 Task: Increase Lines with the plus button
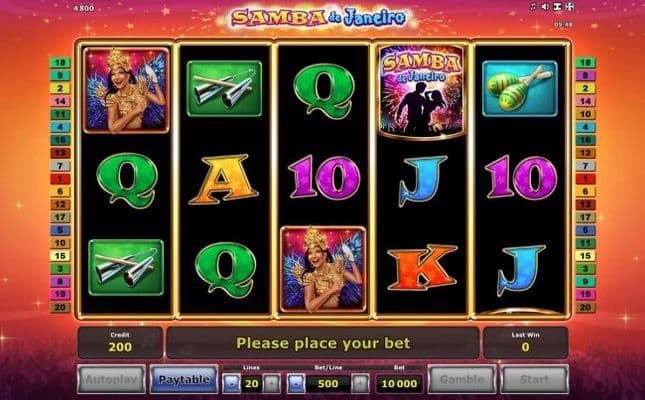coord(271,384)
